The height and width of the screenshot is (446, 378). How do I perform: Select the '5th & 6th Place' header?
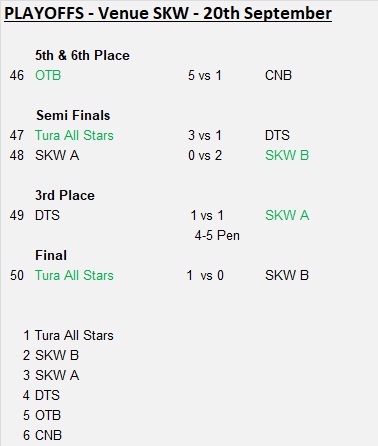pyautogui.click(x=82, y=55)
